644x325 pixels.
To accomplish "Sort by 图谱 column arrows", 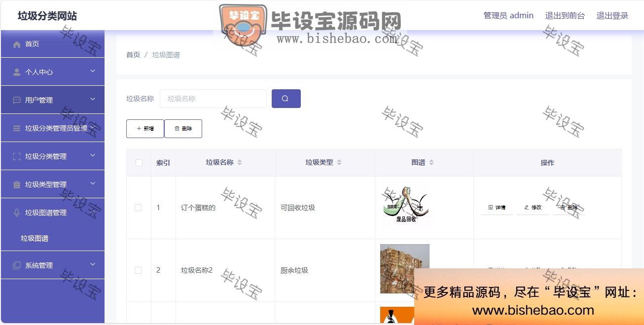I will 431,163.
